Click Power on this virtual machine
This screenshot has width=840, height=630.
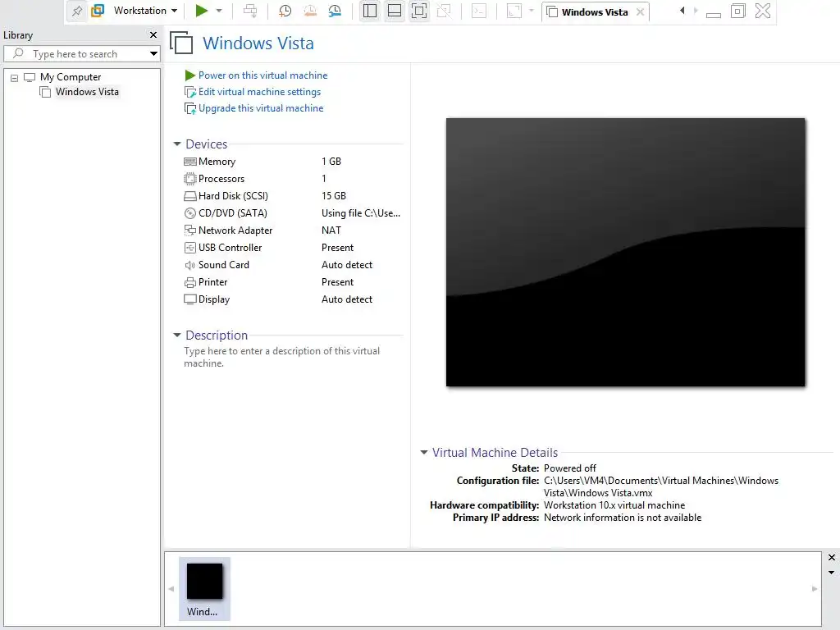click(x=262, y=75)
